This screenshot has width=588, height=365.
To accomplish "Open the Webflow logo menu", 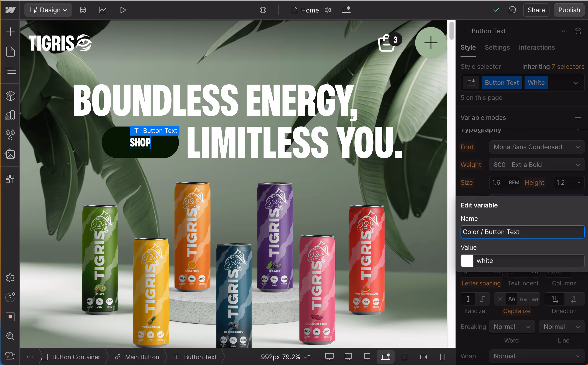I will pos(10,10).
